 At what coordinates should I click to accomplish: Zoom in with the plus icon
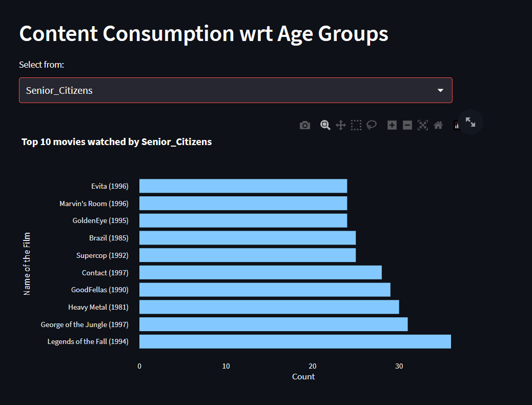pyautogui.click(x=392, y=125)
